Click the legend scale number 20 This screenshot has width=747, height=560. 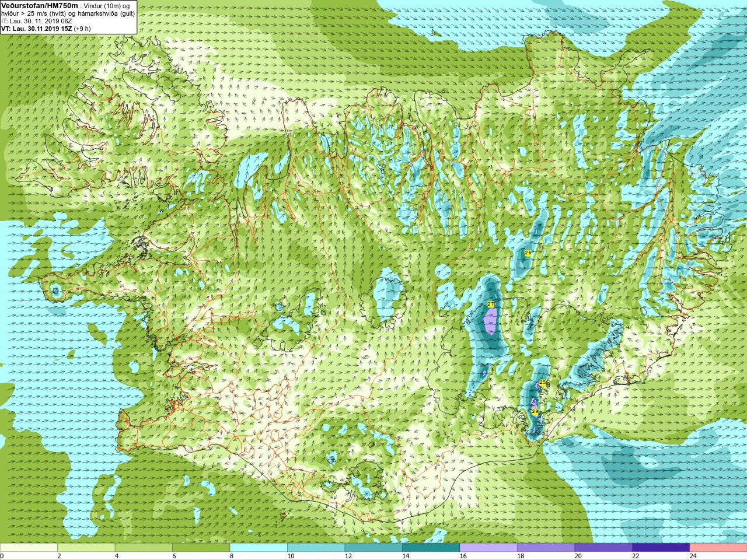(x=578, y=556)
